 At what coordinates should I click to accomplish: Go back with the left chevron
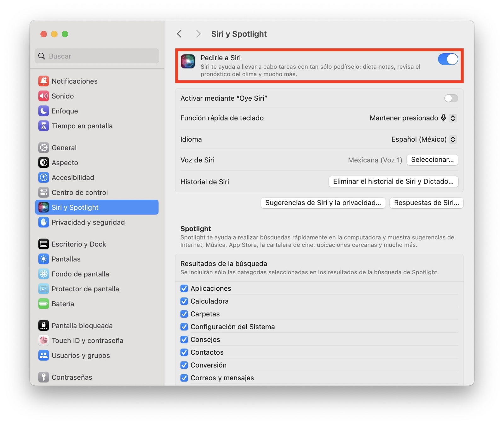click(179, 34)
